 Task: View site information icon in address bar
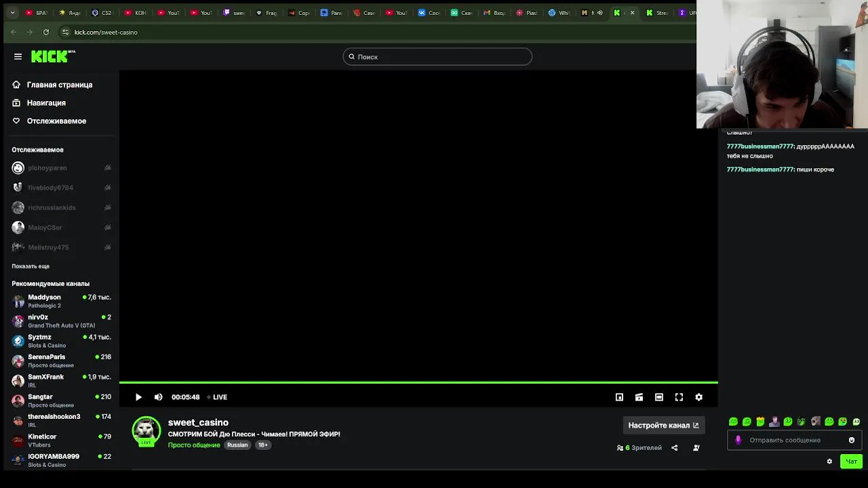65,32
